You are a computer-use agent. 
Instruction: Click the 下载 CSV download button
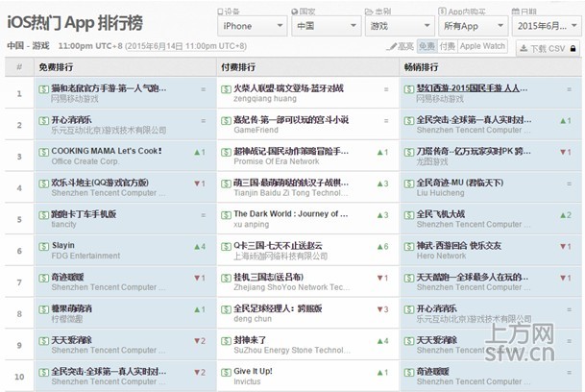coord(548,46)
